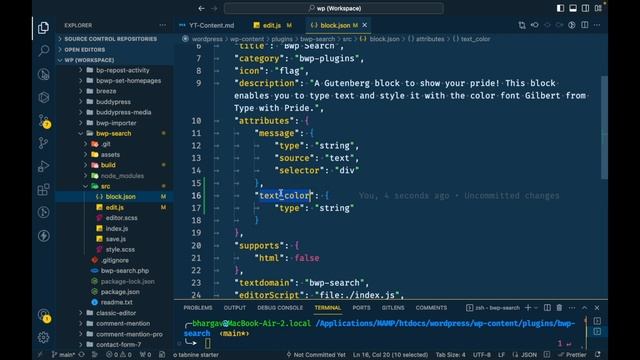
Task: Click the lightning bolt activity bar icon
Action: 43,236
